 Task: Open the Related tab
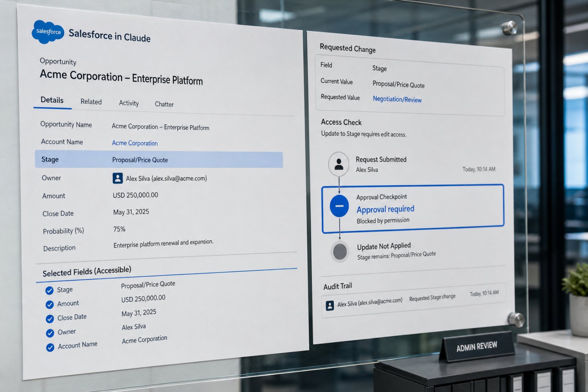pos(91,102)
